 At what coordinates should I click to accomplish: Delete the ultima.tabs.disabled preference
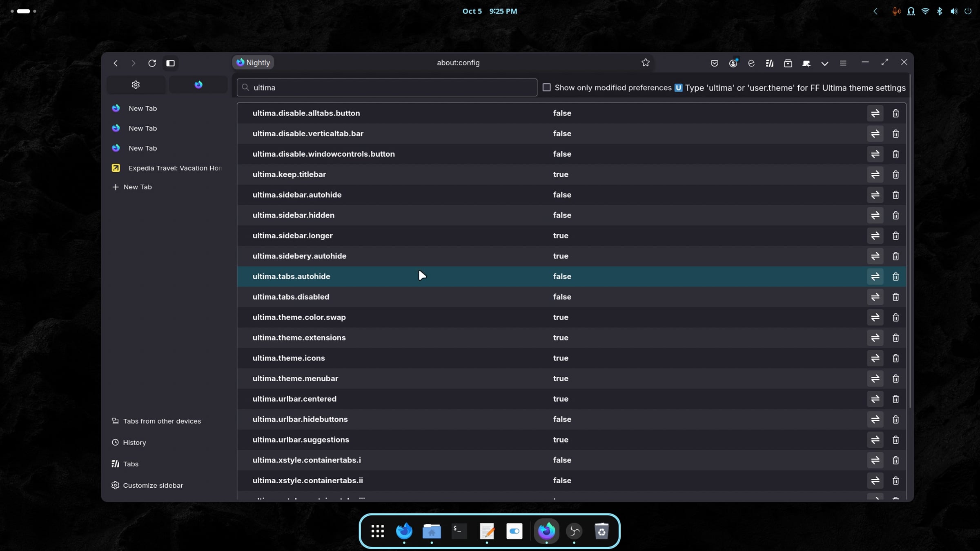(x=895, y=297)
